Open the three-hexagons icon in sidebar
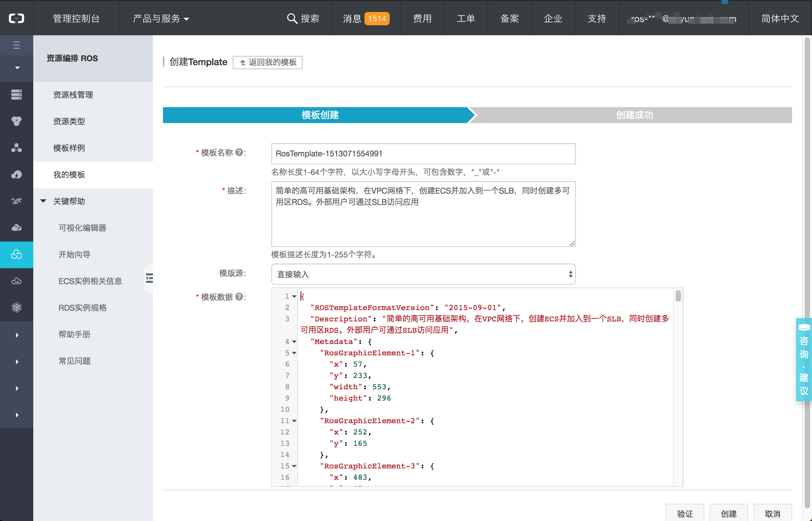This screenshot has height=521, width=812. pyautogui.click(x=17, y=121)
